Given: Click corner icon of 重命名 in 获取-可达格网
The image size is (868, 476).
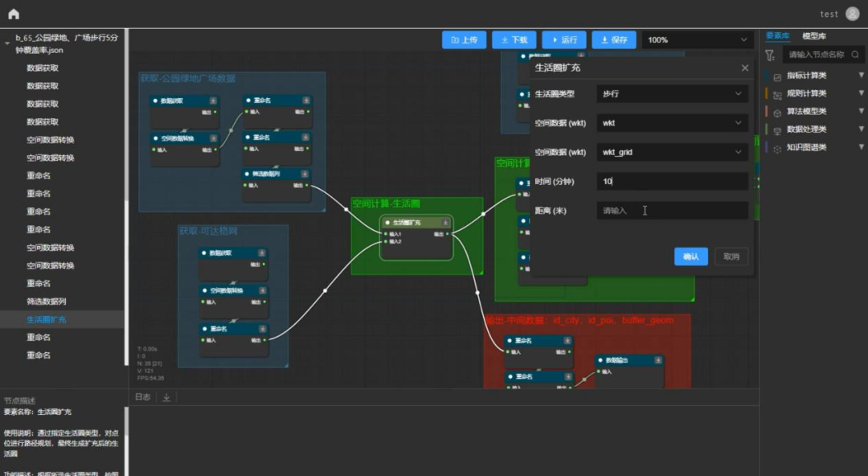Looking at the screenshot, I should 262,329.
